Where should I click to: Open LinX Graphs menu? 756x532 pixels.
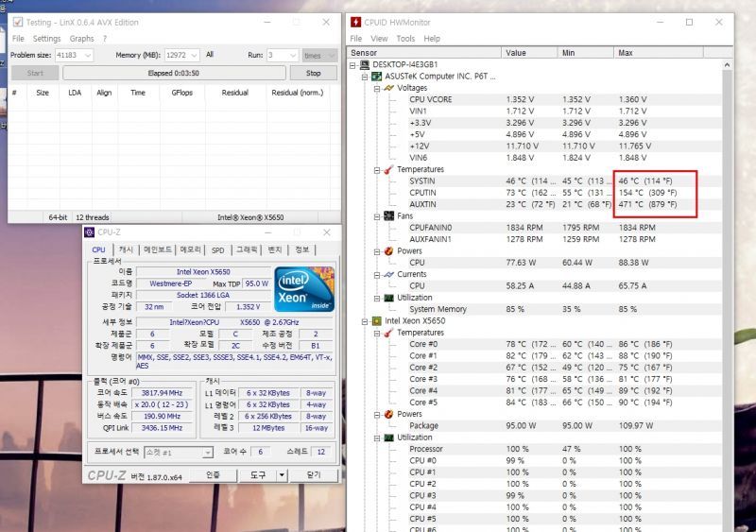tap(81, 39)
